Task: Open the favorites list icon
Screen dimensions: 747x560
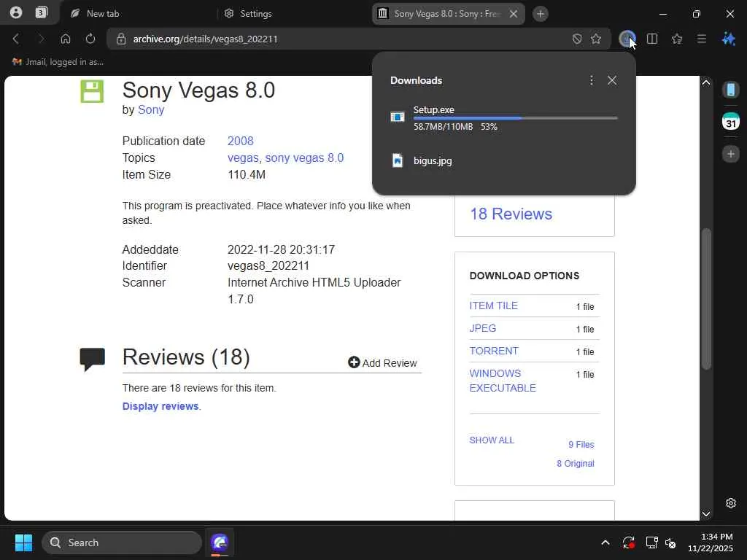Action: click(677, 39)
